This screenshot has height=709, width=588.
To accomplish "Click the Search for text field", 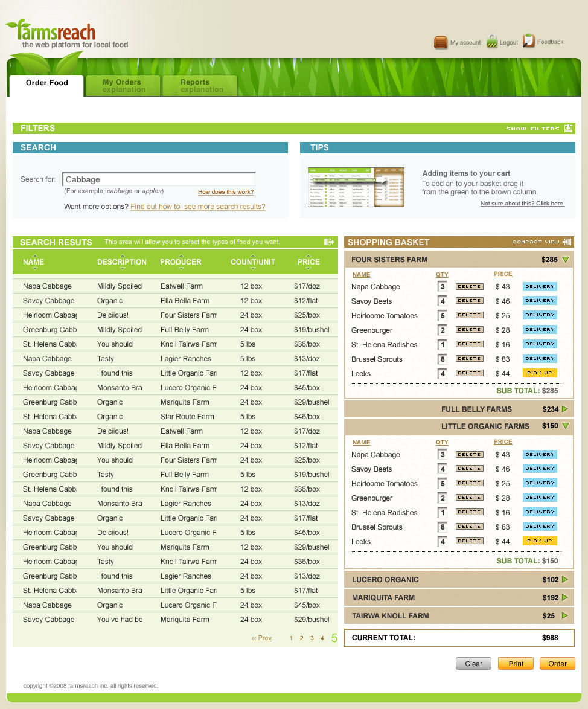I will [159, 179].
